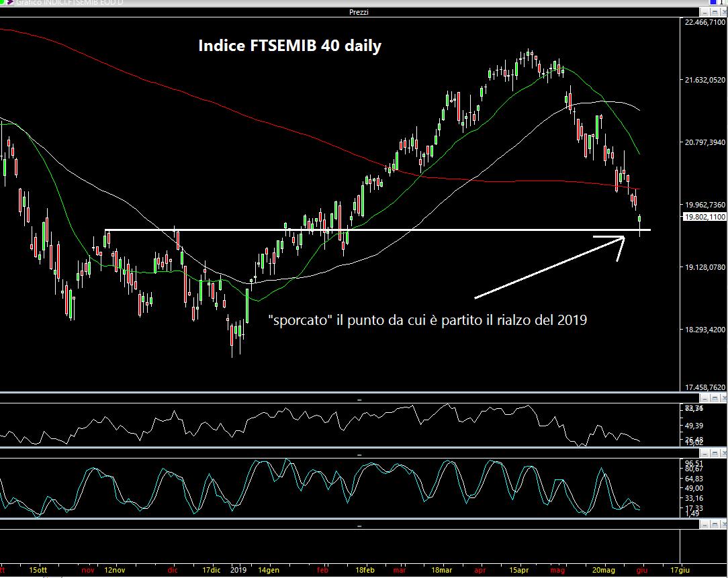This screenshot has width=728, height=578.
Task: Click the red dic date label
Action: click(173, 570)
